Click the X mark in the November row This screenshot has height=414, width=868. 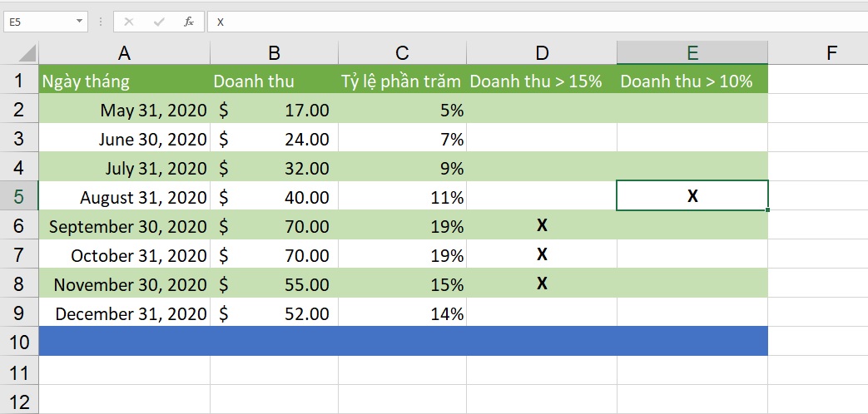(x=542, y=284)
